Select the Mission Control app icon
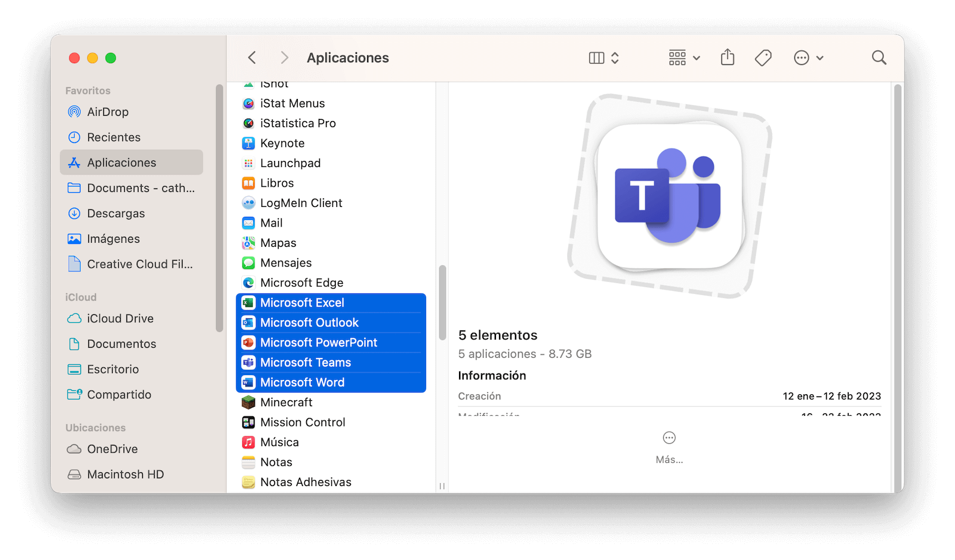Viewport: 955px width, 560px height. point(248,422)
